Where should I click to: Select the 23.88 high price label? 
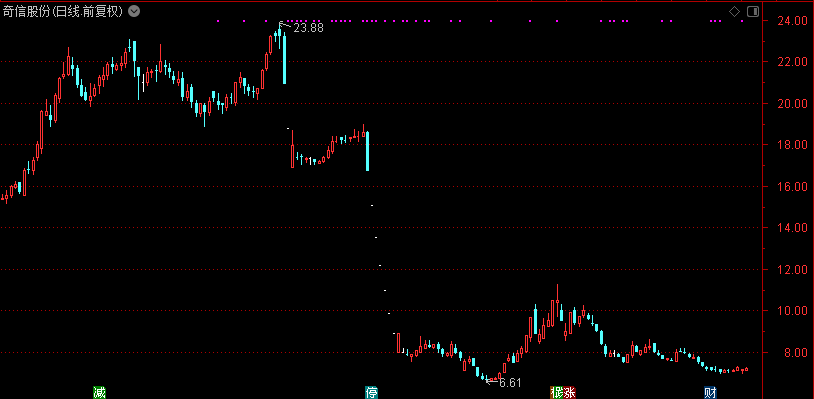(308, 28)
